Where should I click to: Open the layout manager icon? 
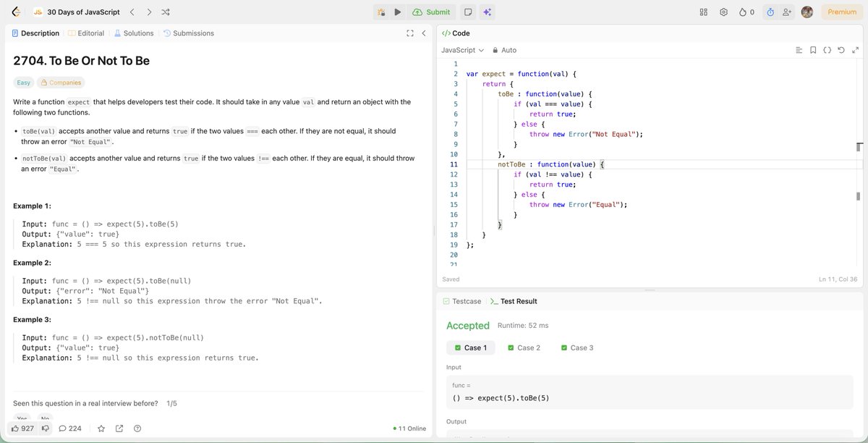[x=703, y=12]
